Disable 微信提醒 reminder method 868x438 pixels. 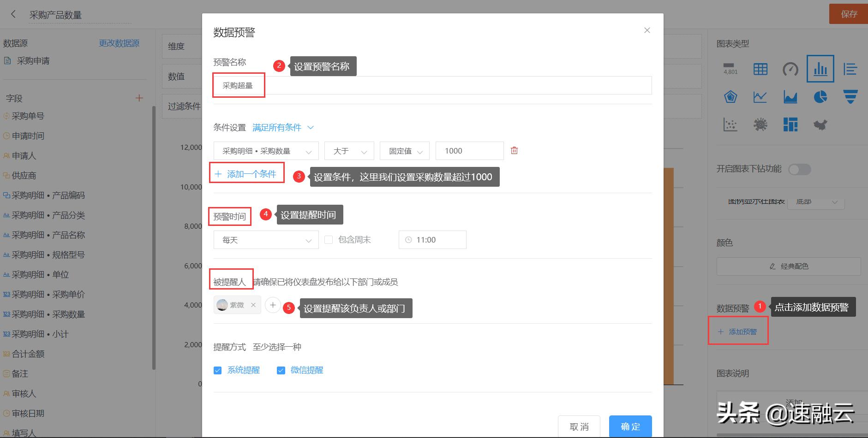pos(281,370)
